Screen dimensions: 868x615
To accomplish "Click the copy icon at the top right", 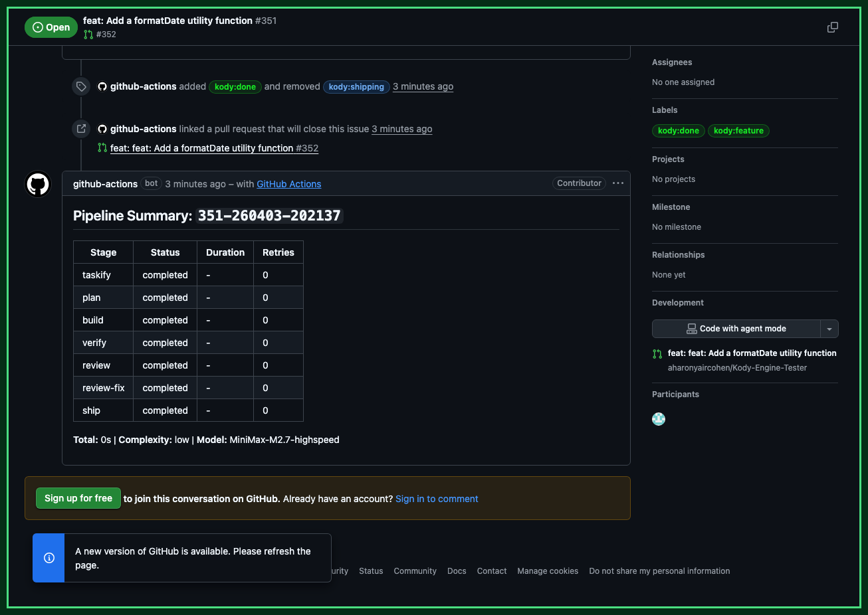I will coord(832,27).
